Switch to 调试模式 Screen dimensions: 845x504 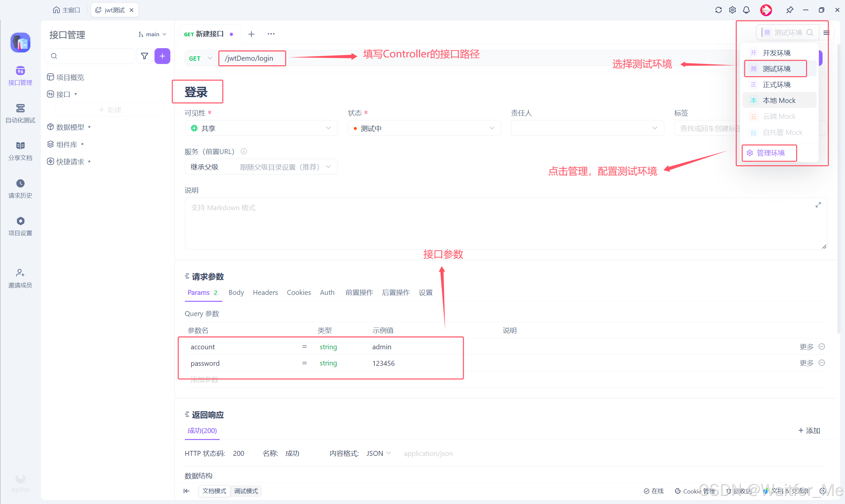click(x=246, y=491)
